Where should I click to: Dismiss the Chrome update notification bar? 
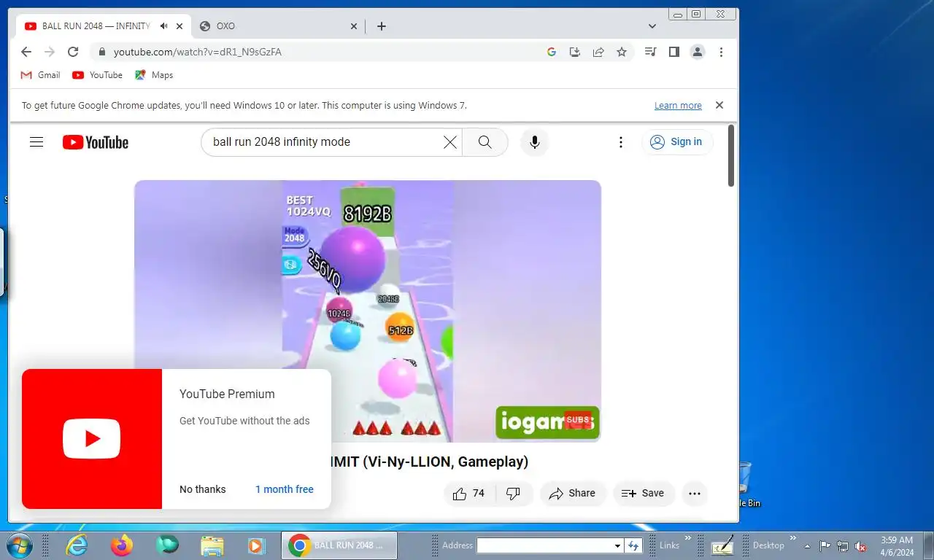719,105
